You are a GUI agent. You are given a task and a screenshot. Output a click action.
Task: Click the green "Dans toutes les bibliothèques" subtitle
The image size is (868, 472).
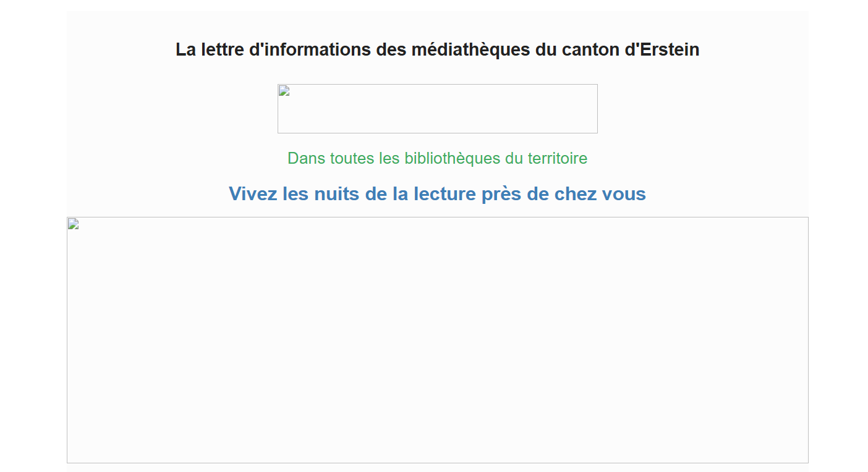[437, 158]
